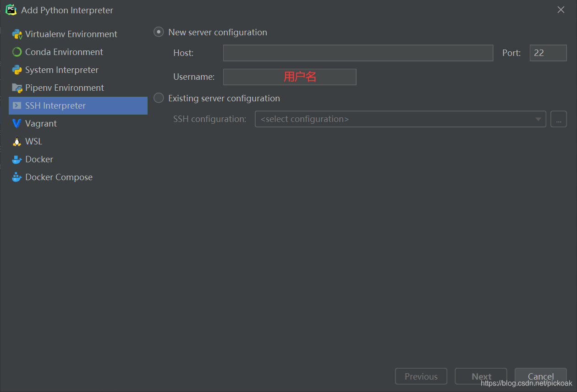Switch to Pipenv Environment
This screenshot has height=392, width=577.
point(78,88)
